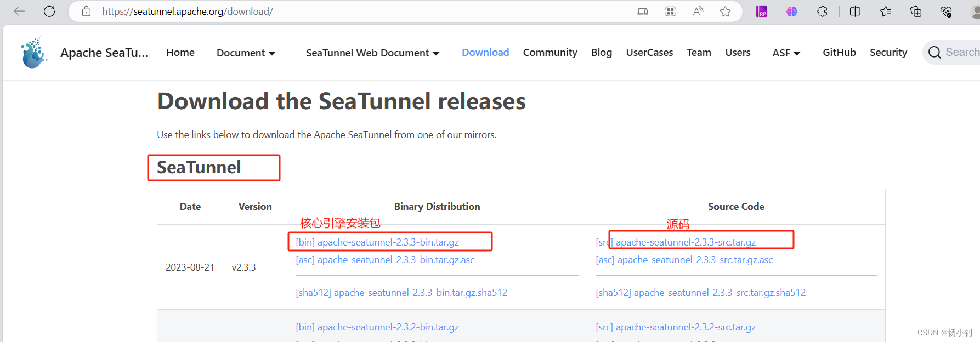The image size is (980, 342).
Task: Open the Team nav item
Action: click(x=699, y=53)
